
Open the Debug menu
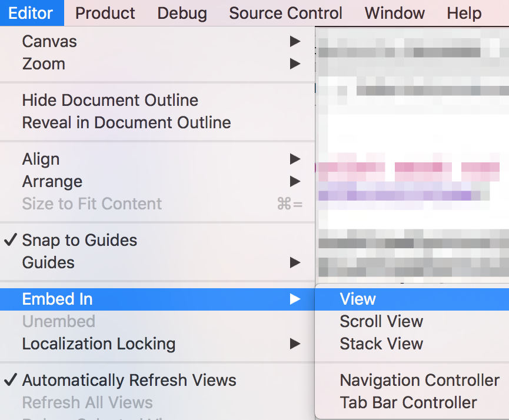coord(182,13)
